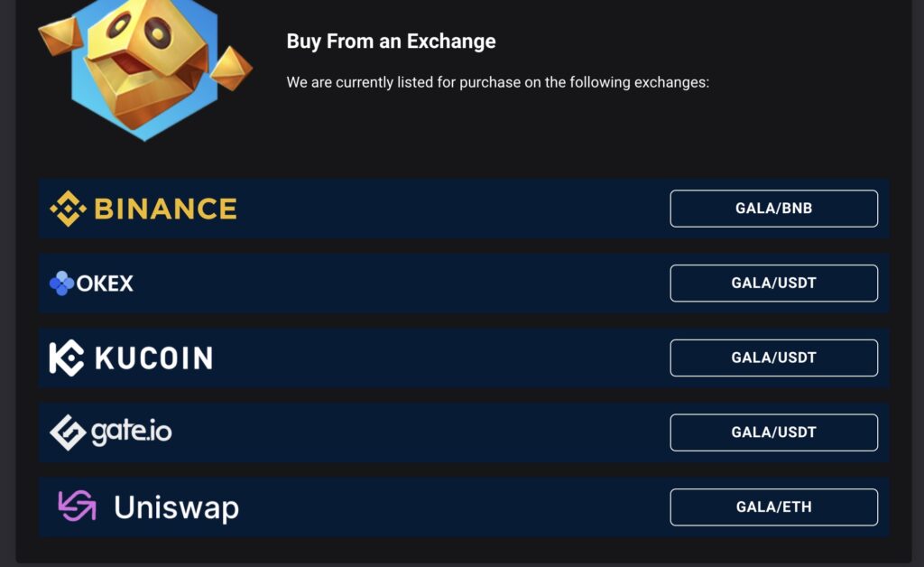Click the Binance diamond logo icon

(x=68, y=209)
